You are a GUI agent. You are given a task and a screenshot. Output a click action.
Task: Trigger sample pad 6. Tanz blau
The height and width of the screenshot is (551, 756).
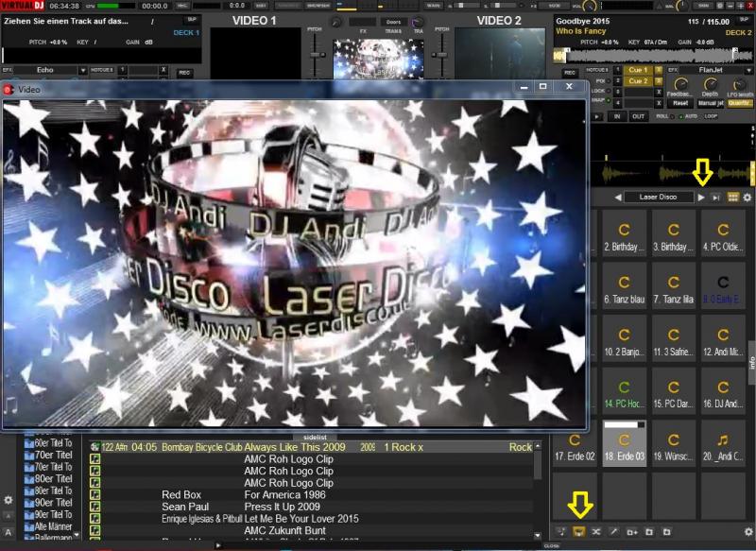(x=624, y=287)
